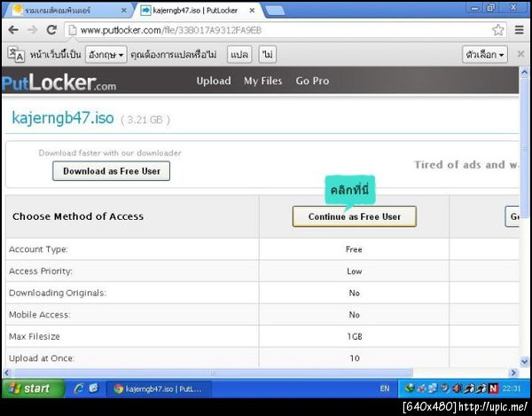This screenshot has height=416, width=532.
Task: Click scroll down arrow of vertical scrollbar
Action: click(524, 361)
